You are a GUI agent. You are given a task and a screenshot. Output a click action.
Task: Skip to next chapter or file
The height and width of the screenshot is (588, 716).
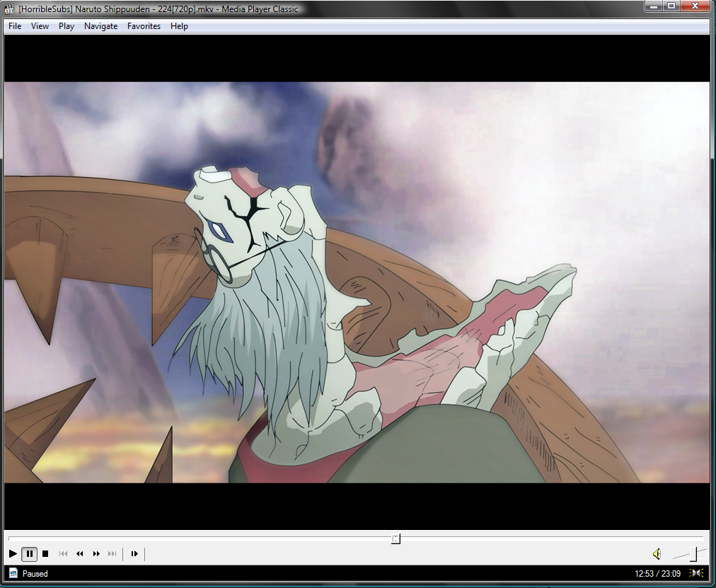(x=112, y=554)
